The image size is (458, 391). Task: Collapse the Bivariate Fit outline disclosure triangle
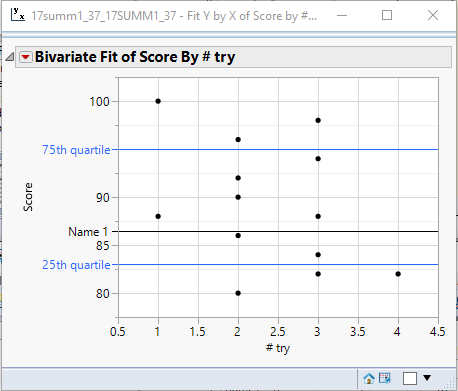point(9,57)
